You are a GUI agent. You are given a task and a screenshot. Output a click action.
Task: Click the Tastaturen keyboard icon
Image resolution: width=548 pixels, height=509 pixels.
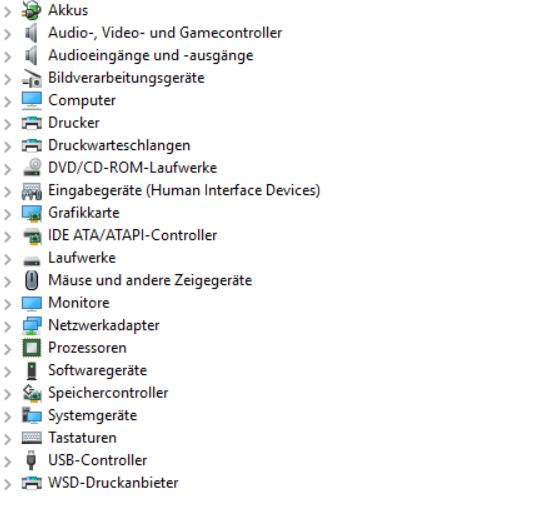[x=31, y=438]
